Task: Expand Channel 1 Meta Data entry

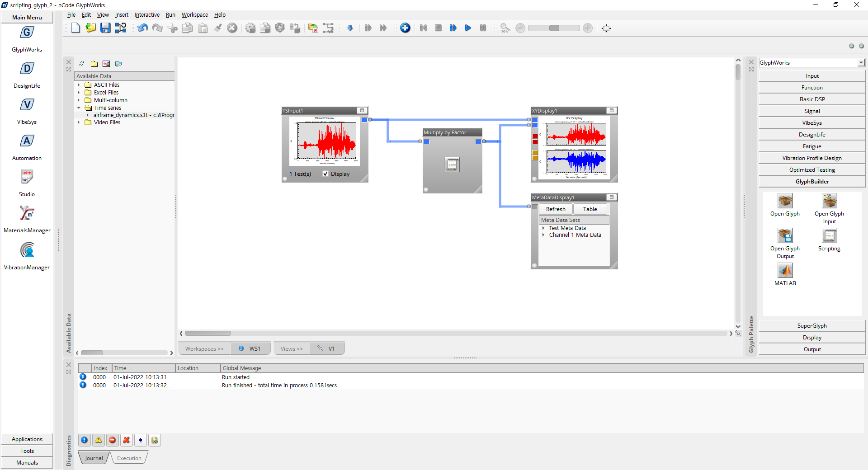Action: coord(543,235)
